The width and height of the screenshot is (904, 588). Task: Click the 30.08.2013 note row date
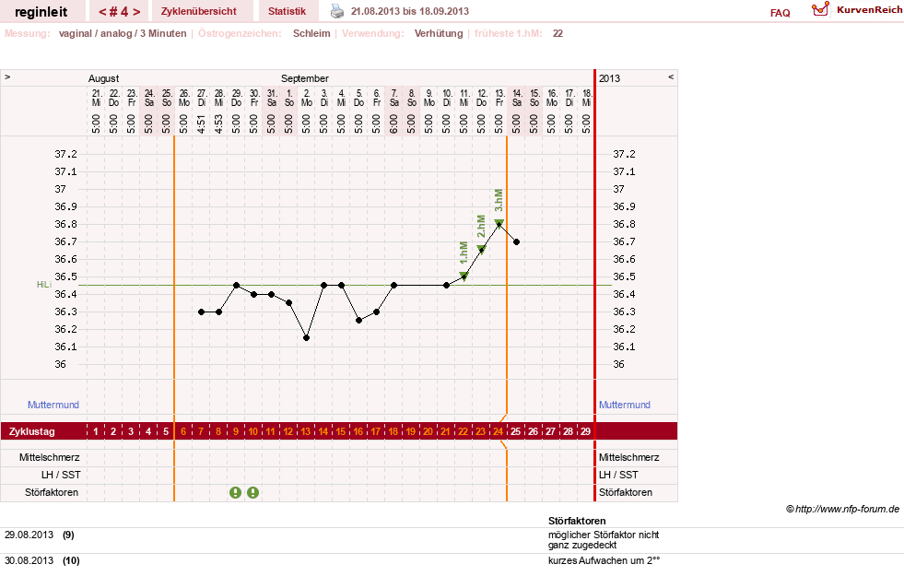click(x=29, y=560)
